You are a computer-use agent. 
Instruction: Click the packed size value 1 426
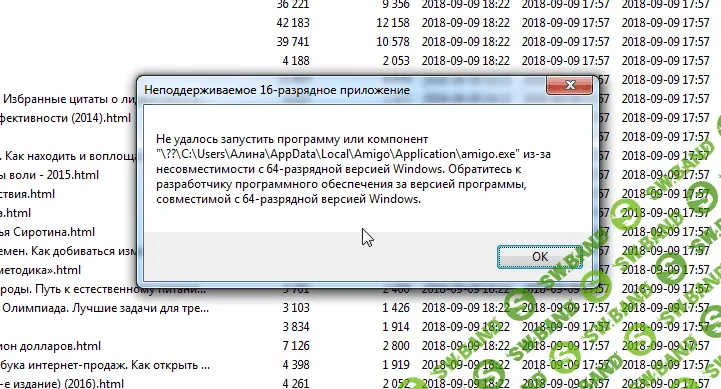(x=396, y=308)
